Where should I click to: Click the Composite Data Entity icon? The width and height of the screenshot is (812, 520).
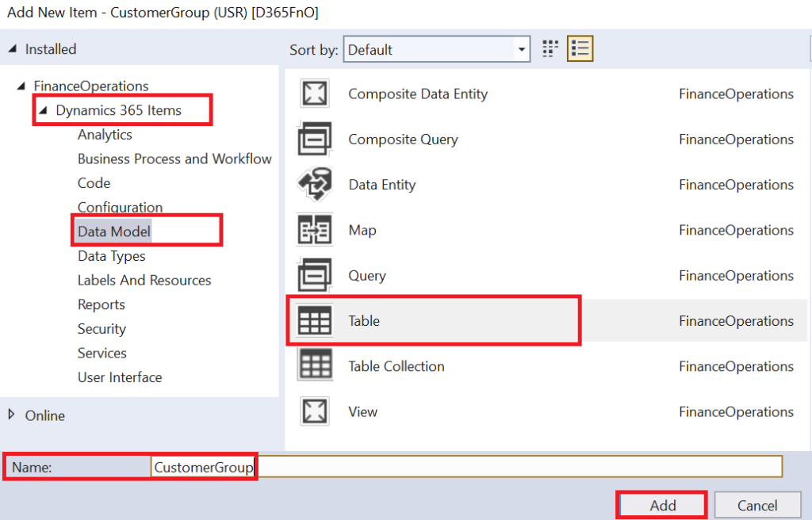coord(315,93)
